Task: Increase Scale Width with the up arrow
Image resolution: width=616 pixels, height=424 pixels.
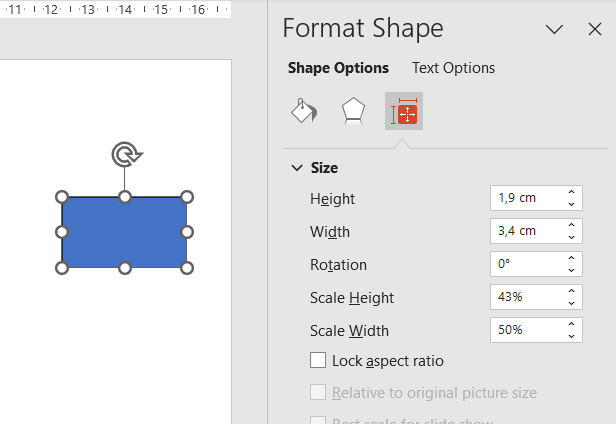Action: (571, 325)
